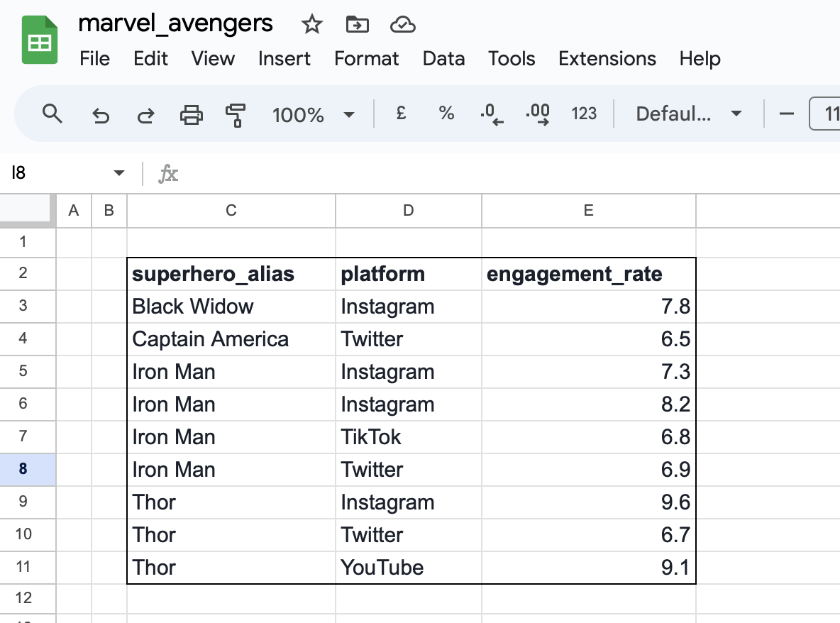Click the print icon
This screenshot has height=623, width=840.
click(191, 114)
